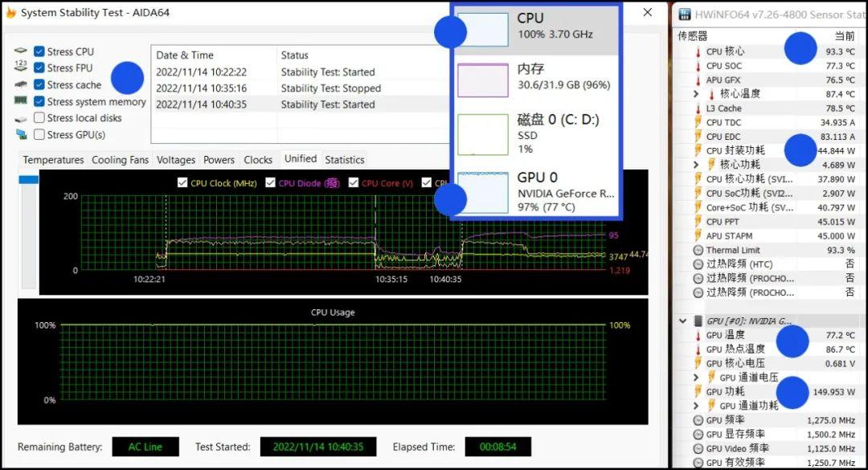Click the lightning icon next to CPU TDC
The height and width of the screenshot is (470, 868).
[x=698, y=123]
